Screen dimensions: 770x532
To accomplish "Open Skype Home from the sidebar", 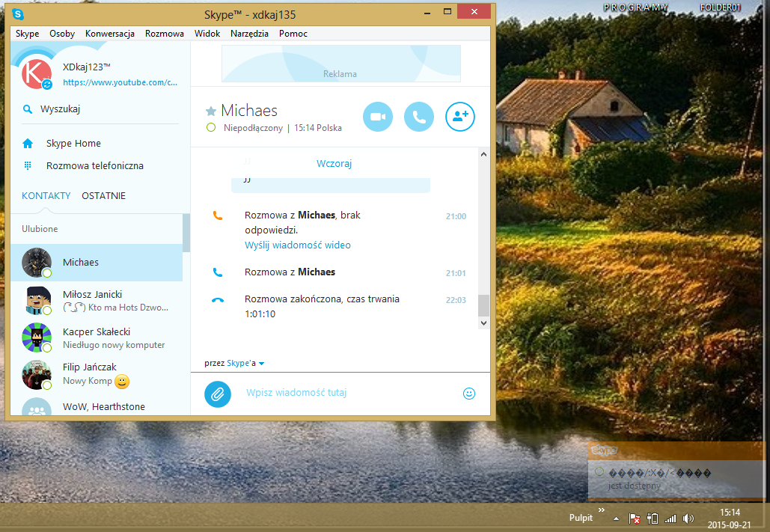I will pyautogui.click(x=73, y=144).
